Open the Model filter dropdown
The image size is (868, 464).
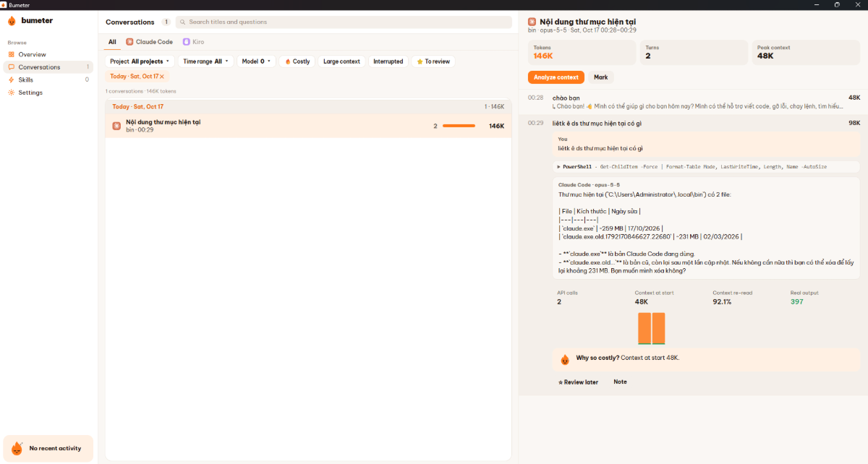(257, 61)
